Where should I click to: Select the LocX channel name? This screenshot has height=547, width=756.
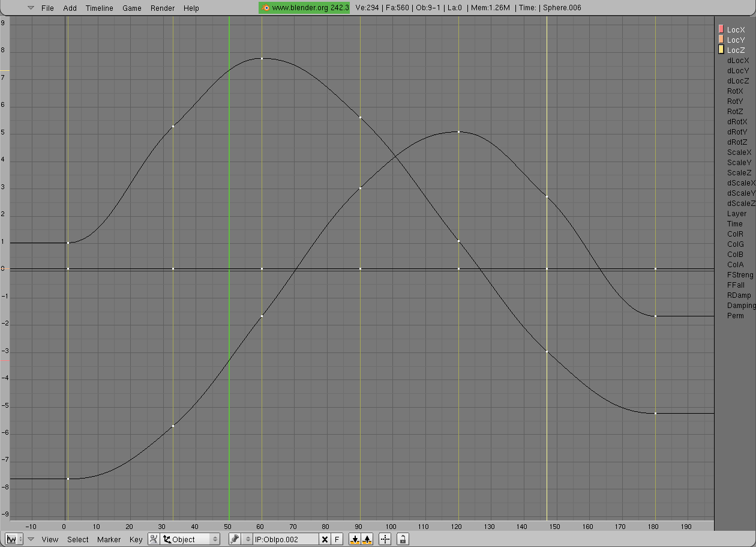(736, 29)
